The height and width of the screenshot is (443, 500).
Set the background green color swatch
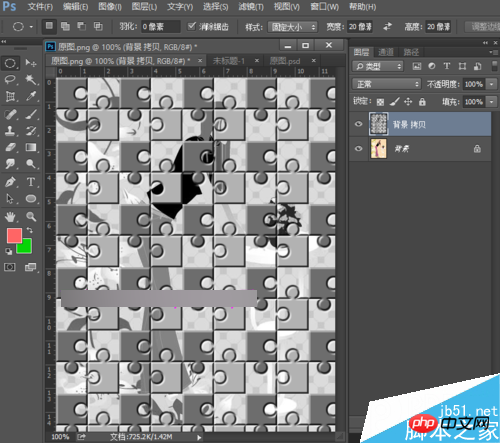(26, 247)
